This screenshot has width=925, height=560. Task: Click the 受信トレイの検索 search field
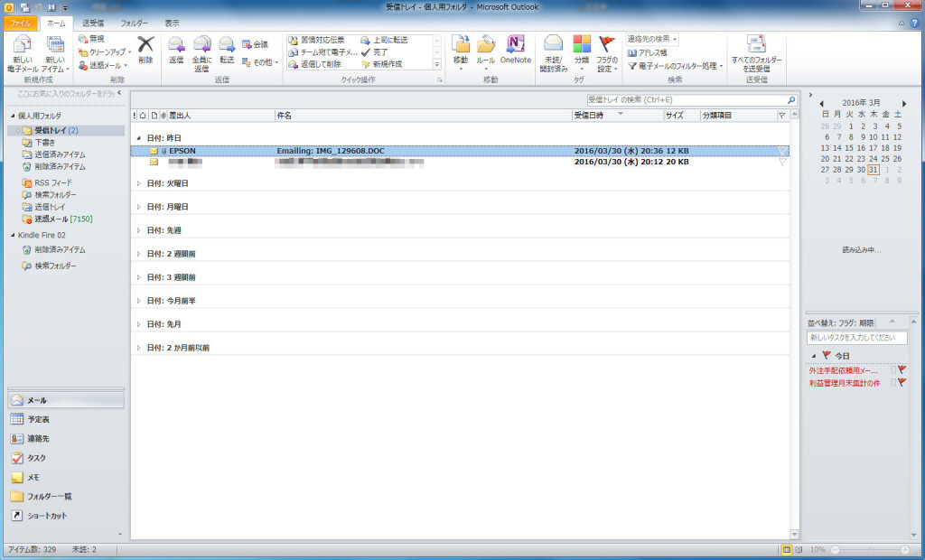pyautogui.click(x=685, y=99)
